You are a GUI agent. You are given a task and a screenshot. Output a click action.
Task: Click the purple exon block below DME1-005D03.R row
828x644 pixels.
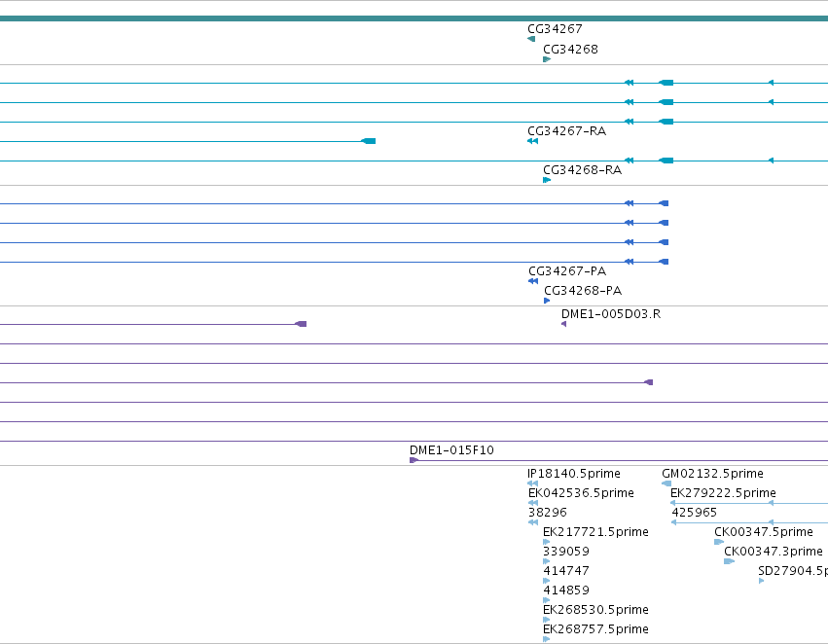pyautogui.click(x=649, y=382)
